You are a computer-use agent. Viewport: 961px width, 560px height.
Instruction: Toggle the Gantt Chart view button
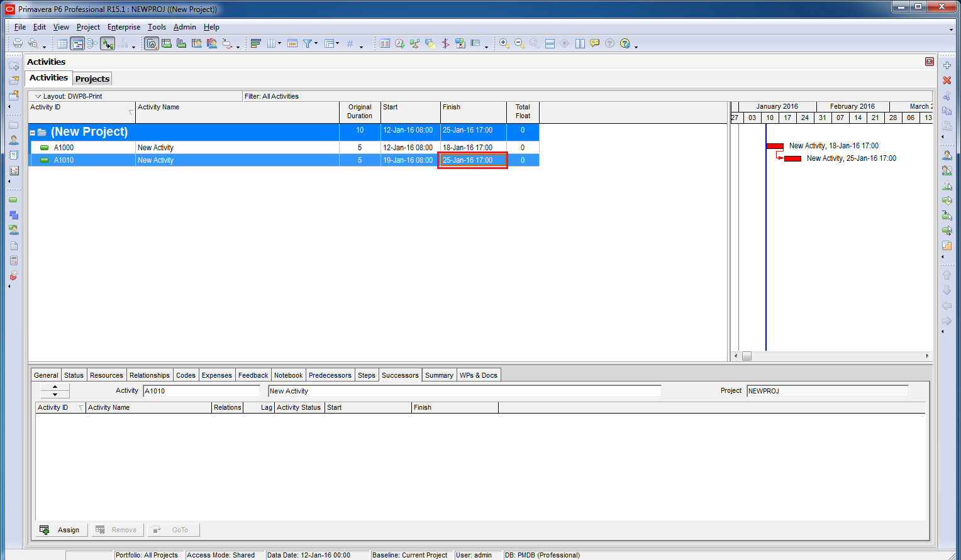[x=77, y=43]
